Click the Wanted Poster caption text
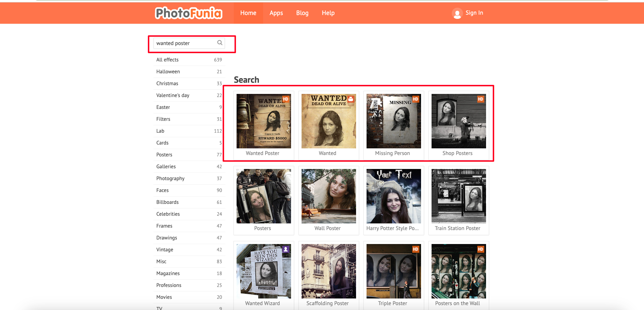The image size is (644, 310). coord(262,153)
